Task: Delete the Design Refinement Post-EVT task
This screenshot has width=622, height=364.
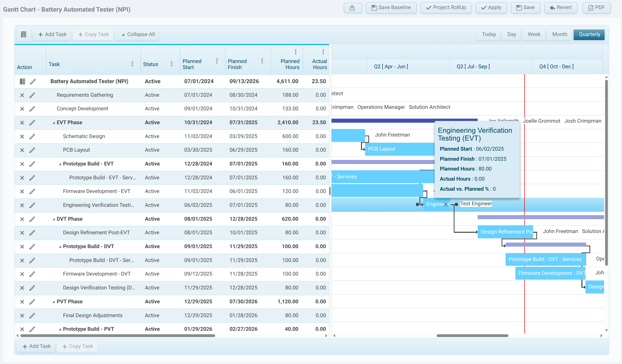Action: coord(22,233)
